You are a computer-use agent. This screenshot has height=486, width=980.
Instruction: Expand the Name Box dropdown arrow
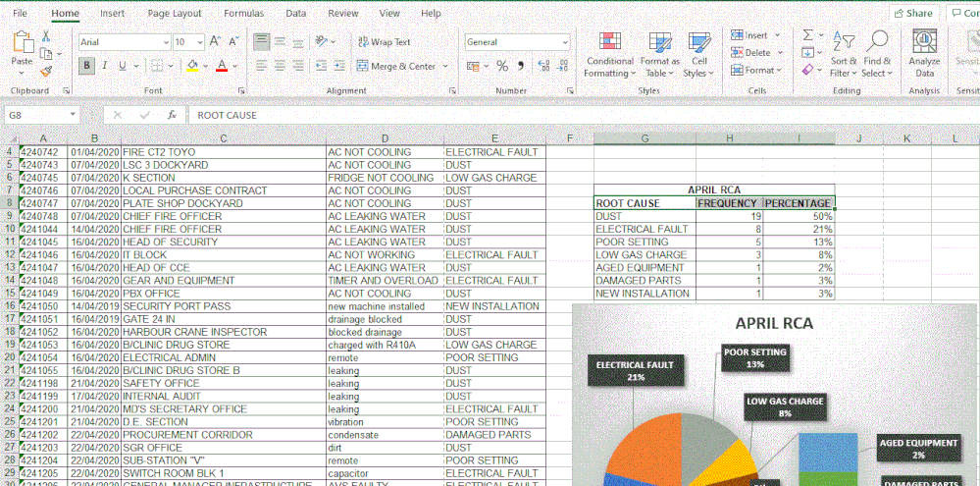pos(73,115)
